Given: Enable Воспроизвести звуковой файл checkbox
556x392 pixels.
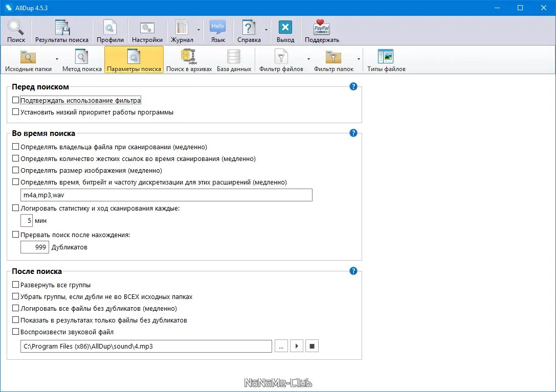Looking at the screenshot, I should [x=16, y=332].
